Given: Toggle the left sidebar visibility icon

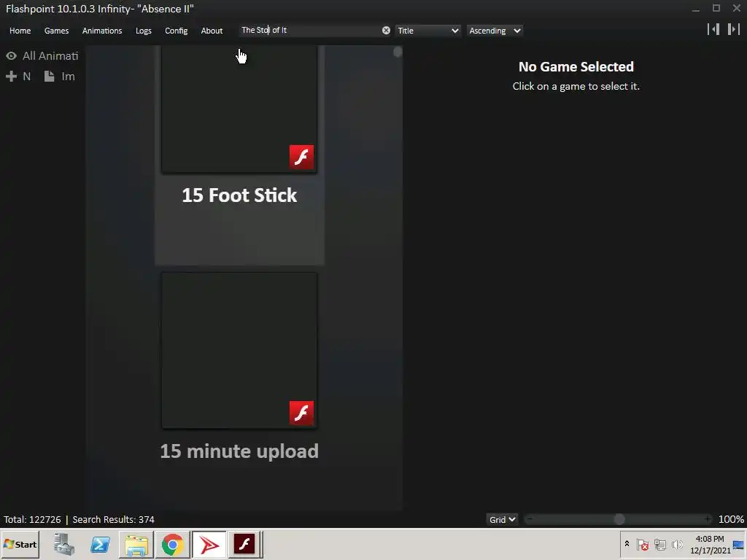Looking at the screenshot, I should [x=713, y=29].
